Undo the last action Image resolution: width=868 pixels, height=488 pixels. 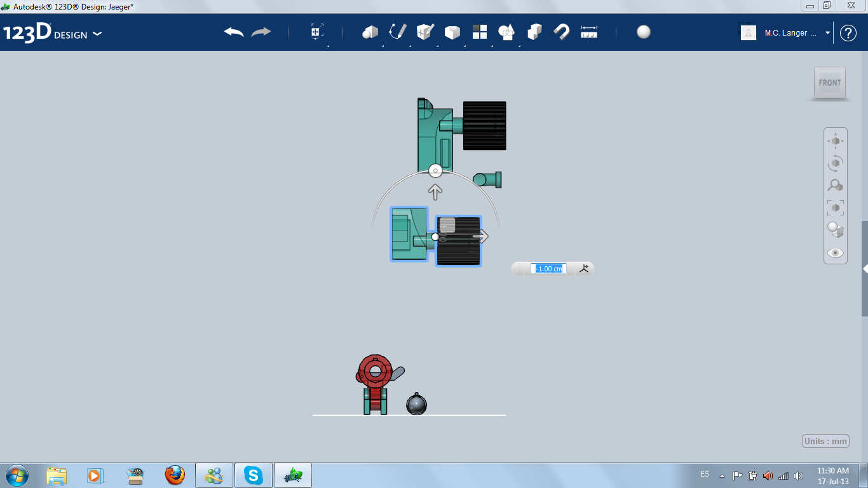[234, 32]
